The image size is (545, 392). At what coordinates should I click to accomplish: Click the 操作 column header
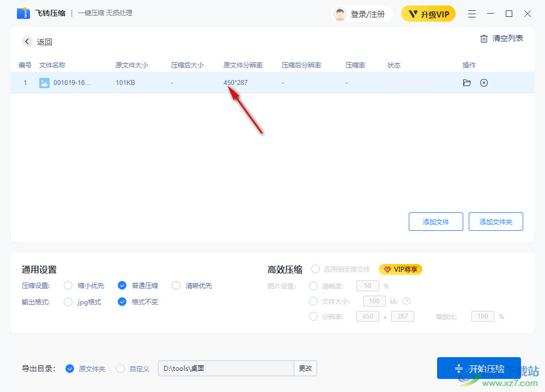[469, 65]
